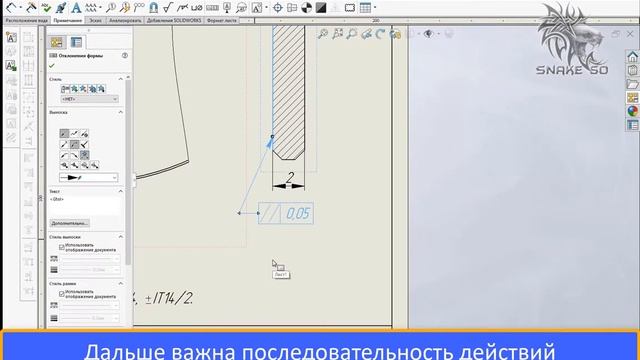The width and height of the screenshot is (640, 360).
Task: Open the PropertyManager tab icon
Action: click(x=76, y=42)
